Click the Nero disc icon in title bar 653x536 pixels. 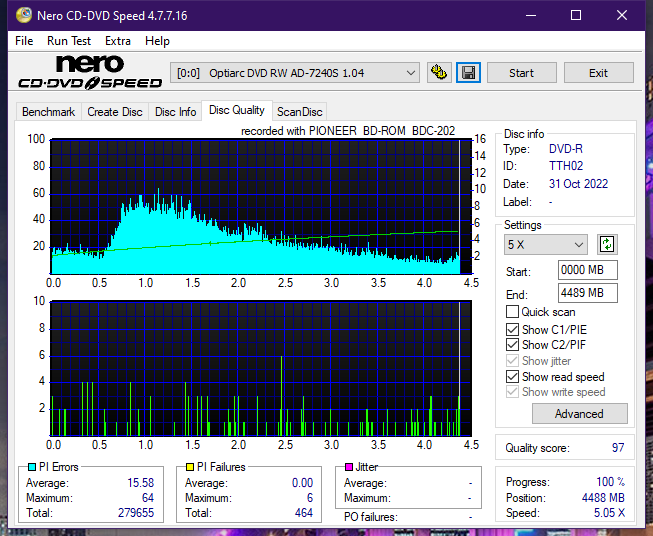pyautogui.click(x=24, y=15)
